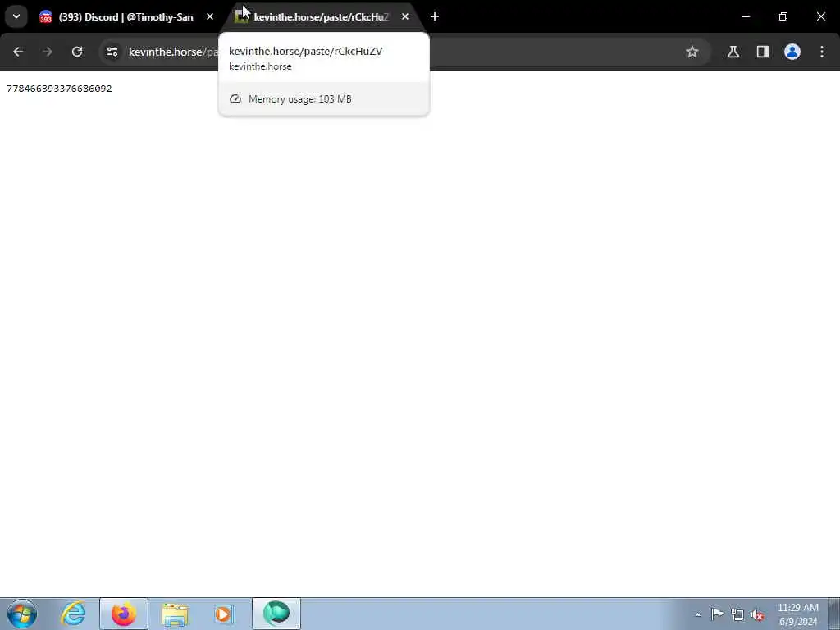Launch Windows Media Player from the taskbar

225,614
